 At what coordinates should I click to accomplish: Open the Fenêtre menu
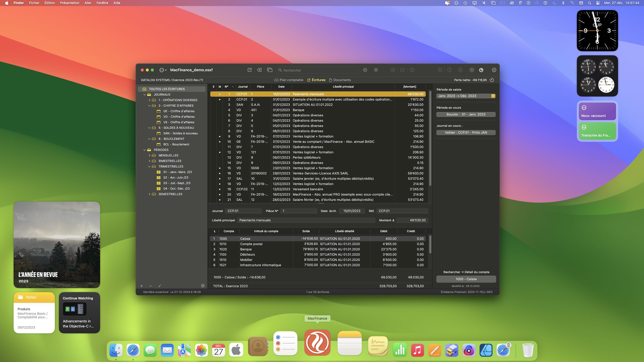pos(102,3)
